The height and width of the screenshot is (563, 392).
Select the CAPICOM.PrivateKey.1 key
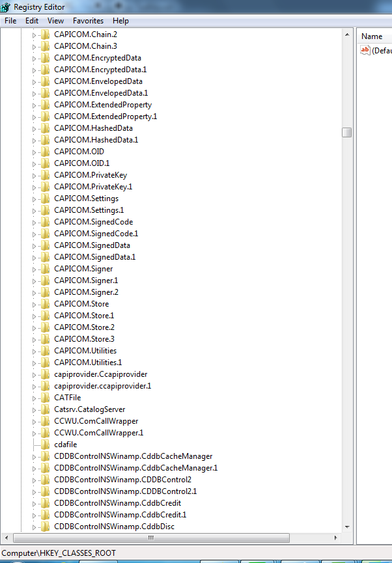93,187
